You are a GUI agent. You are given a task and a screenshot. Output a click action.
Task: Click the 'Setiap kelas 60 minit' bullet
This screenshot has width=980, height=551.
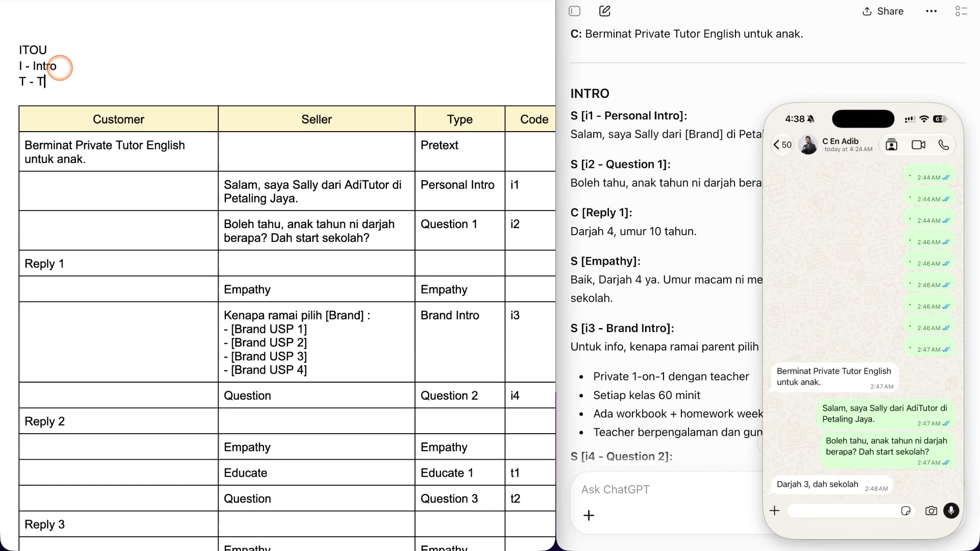pyautogui.click(x=647, y=395)
